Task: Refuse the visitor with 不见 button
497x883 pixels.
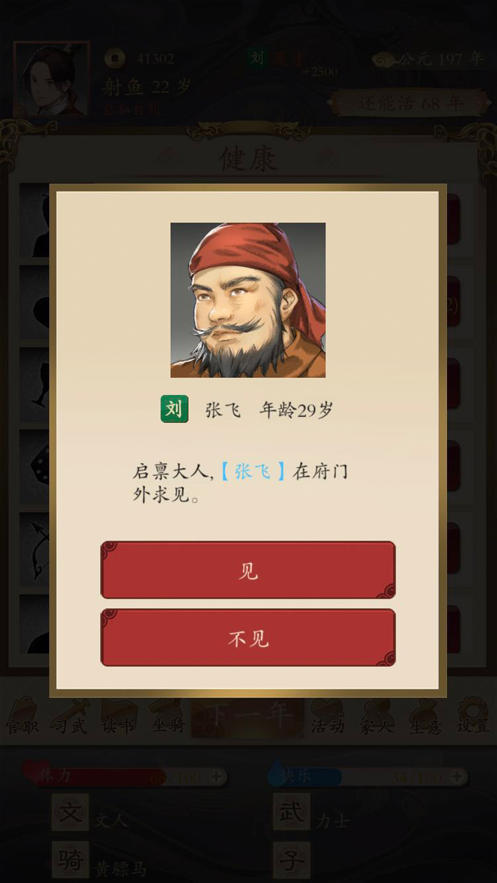Action: [248, 637]
